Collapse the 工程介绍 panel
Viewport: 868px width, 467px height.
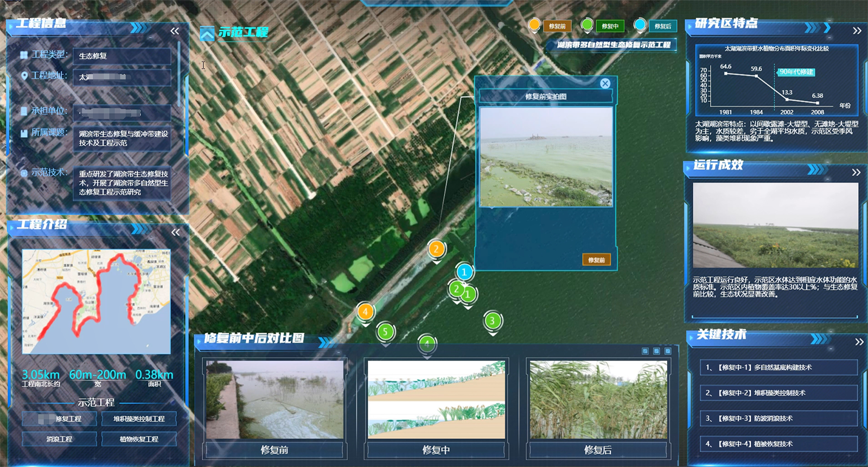(175, 232)
